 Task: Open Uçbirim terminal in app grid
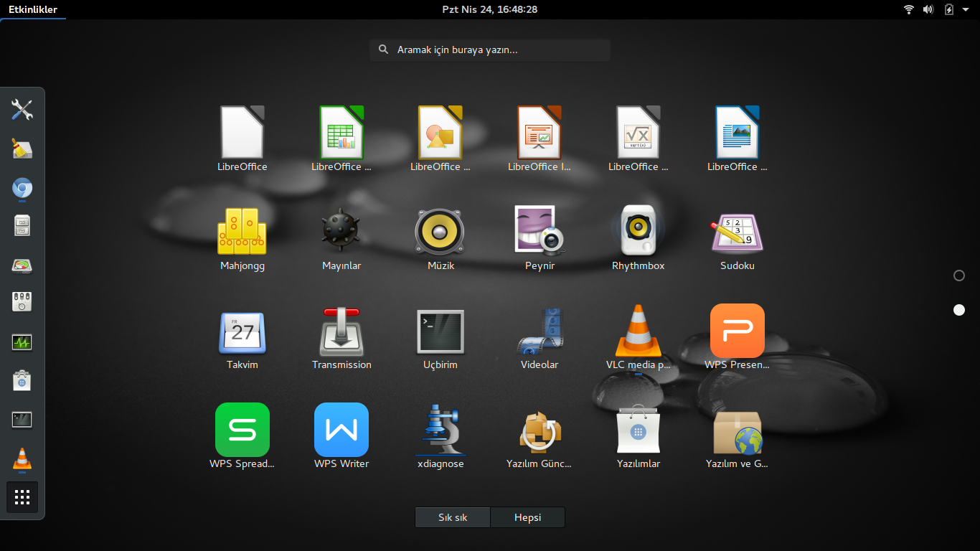point(440,331)
